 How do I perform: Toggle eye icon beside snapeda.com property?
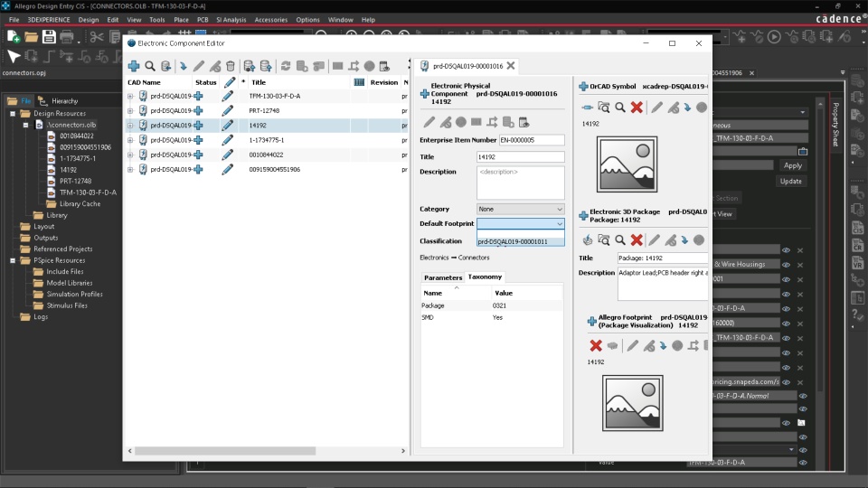[x=786, y=381]
